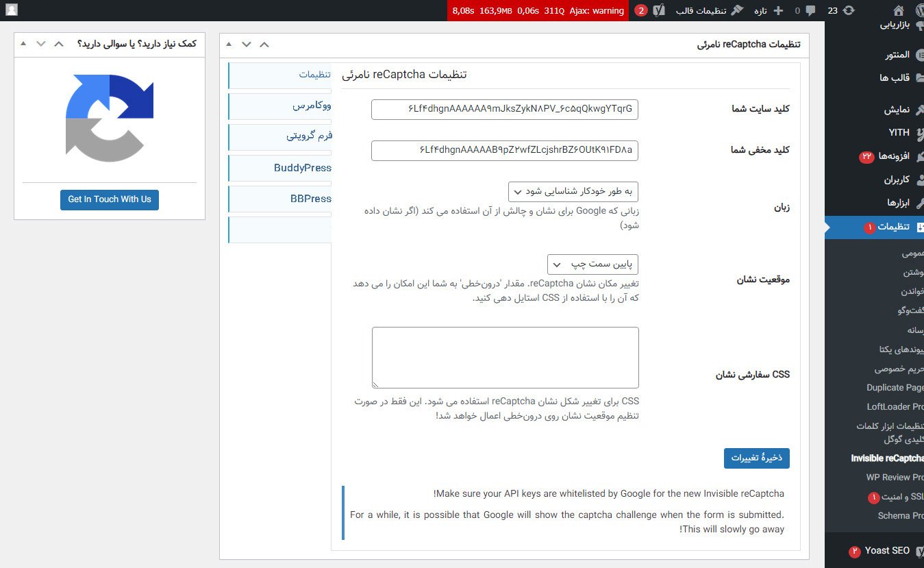Switch to the ووکامرس tab
This screenshot has height=568, width=924.
[279, 106]
